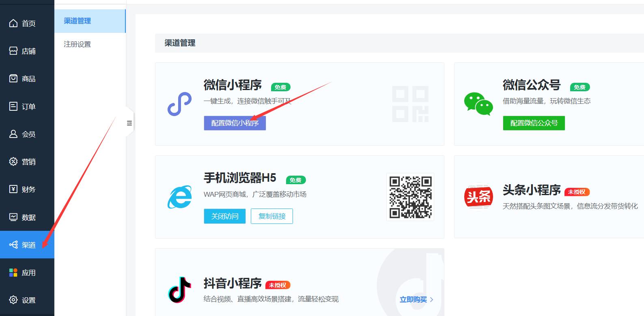This screenshot has height=316, width=644.
Task: Click the 抖音小程序 card title
Action: tap(233, 283)
